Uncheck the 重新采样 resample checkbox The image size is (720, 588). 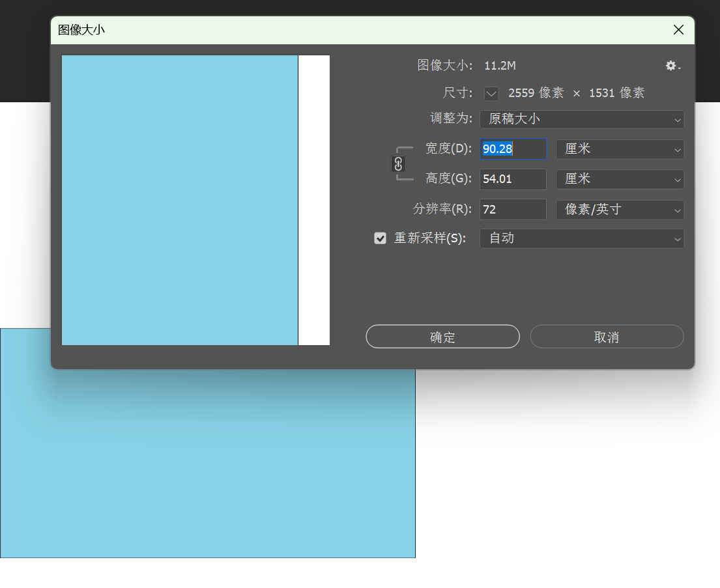click(381, 238)
